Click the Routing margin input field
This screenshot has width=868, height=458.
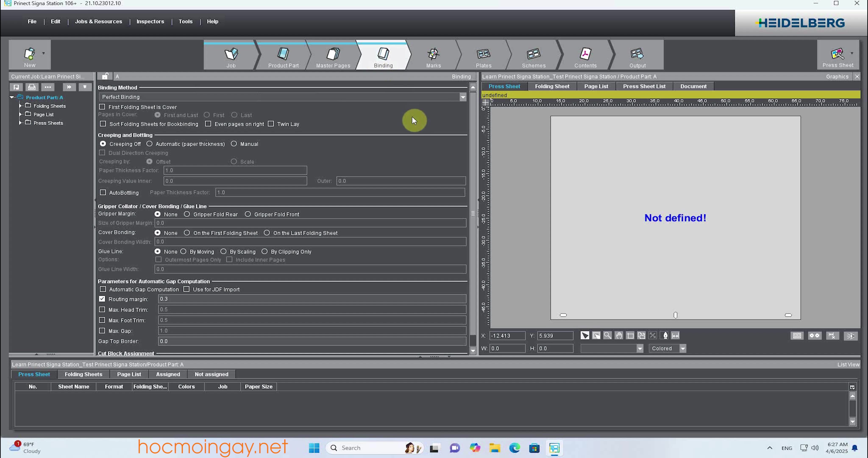[312, 299]
